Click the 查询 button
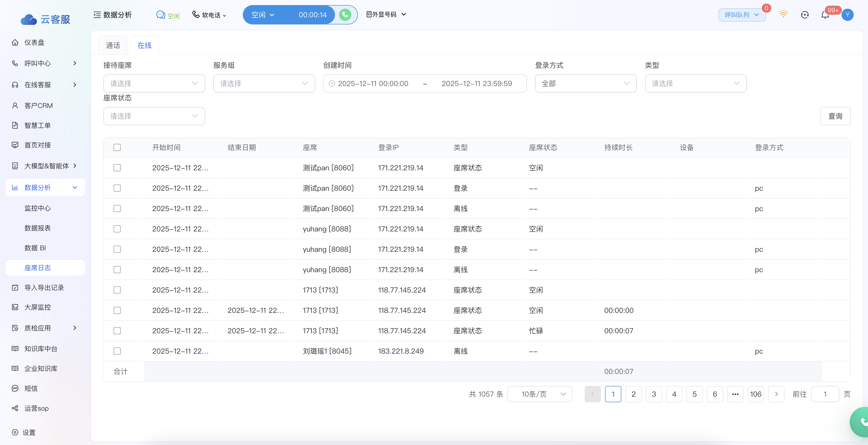The image size is (868, 445). [835, 116]
